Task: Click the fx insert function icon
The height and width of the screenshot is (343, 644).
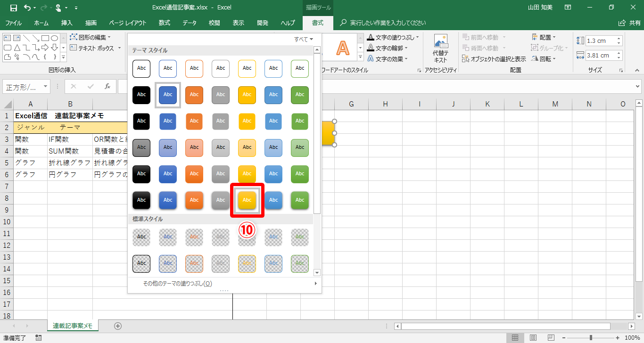Action: point(107,86)
